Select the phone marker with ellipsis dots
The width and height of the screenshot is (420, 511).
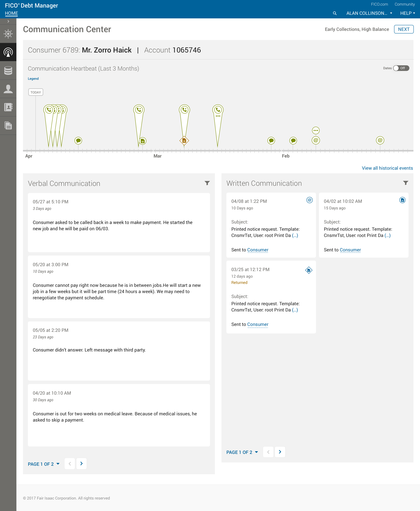pyautogui.click(x=218, y=110)
